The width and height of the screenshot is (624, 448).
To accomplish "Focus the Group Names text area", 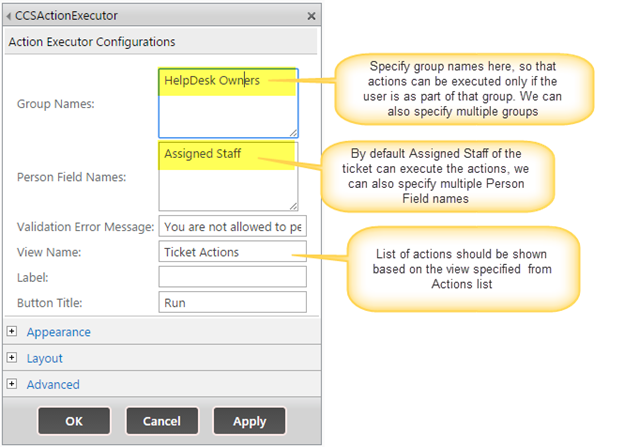I will pyautogui.click(x=228, y=102).
